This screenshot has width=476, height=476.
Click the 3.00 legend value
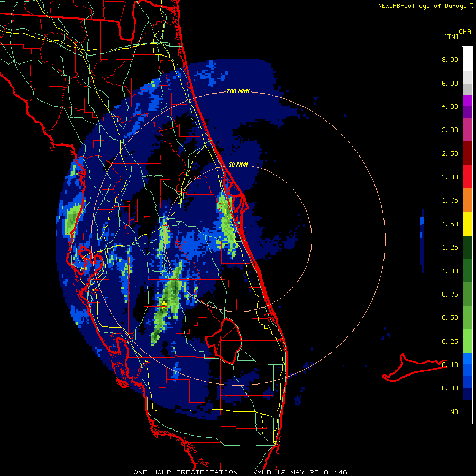click(x=450, y=130)
